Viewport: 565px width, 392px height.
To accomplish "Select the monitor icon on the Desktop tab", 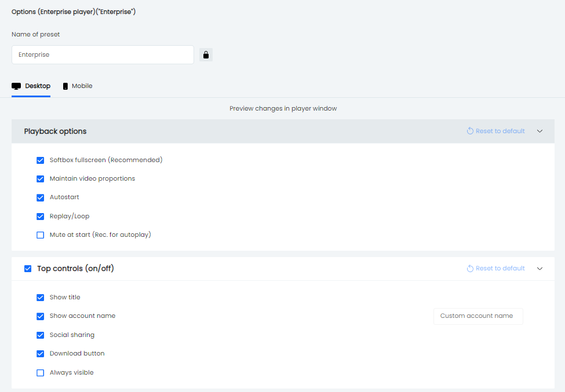I will coord(16,85).
